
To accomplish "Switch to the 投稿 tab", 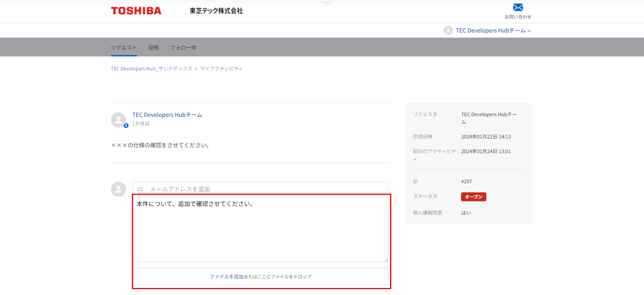I will (153, 48).
